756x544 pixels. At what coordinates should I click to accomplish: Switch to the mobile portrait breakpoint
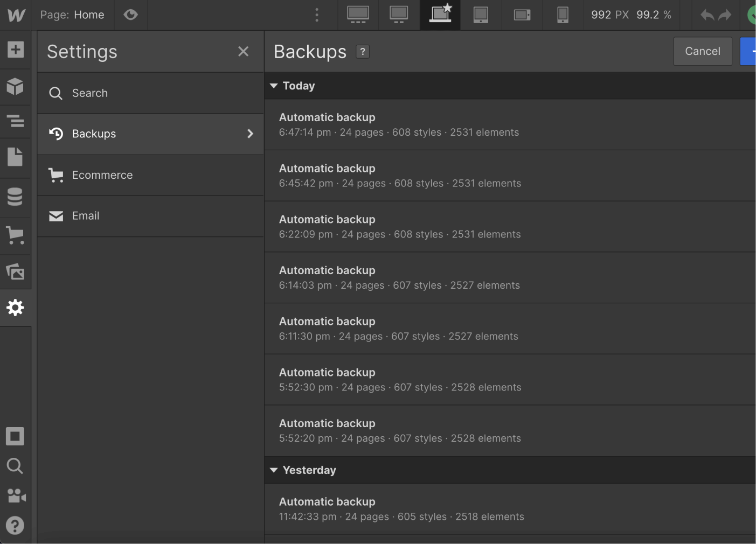(x=563, y=15)
